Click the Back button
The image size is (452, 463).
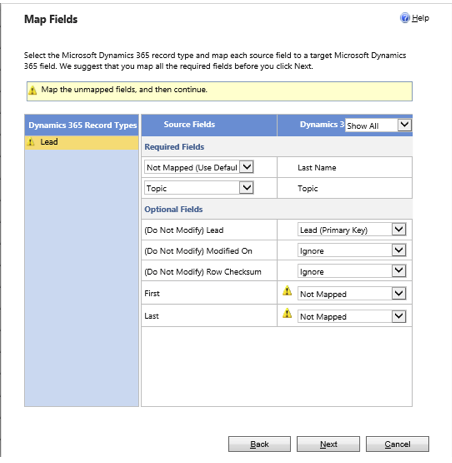point(259,444)
